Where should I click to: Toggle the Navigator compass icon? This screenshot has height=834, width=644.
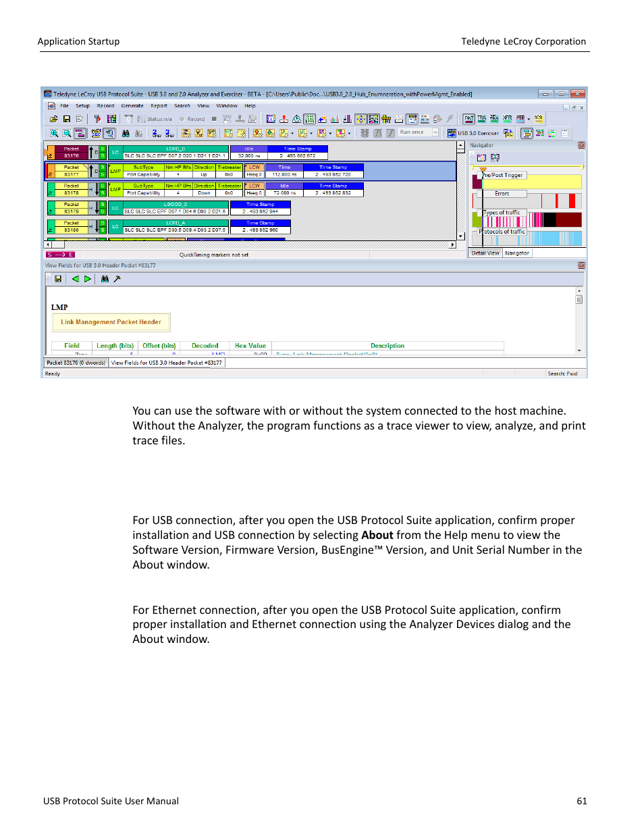[x=361, y=119]
